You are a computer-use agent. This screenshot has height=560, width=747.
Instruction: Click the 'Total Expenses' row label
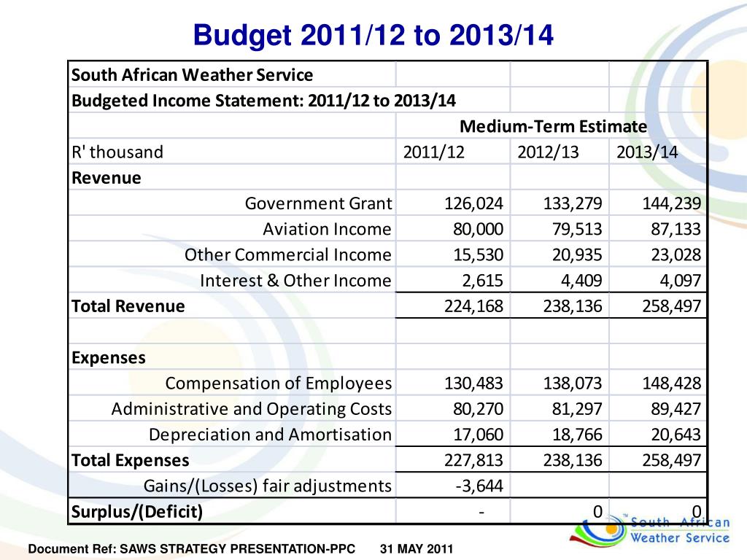point(130,461)
